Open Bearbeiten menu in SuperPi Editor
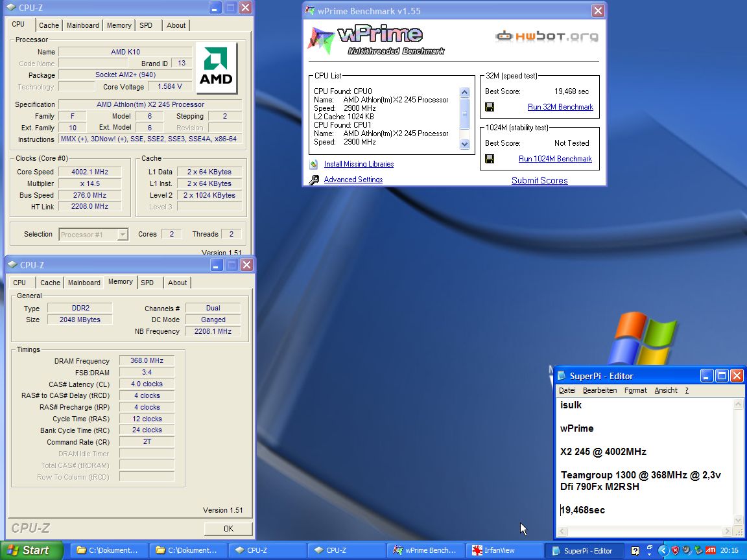Viewport: 747px width, 560px height. [600, 390]
